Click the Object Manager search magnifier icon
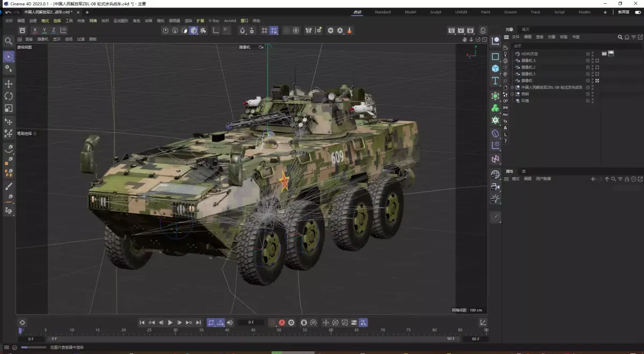 click(x=620, y=37)
